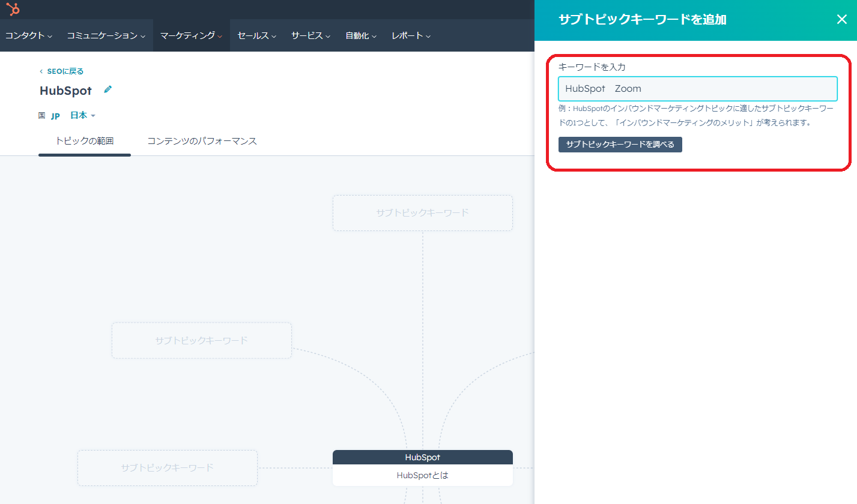Click the HubSpot topic title

click(x=65, y=91)
